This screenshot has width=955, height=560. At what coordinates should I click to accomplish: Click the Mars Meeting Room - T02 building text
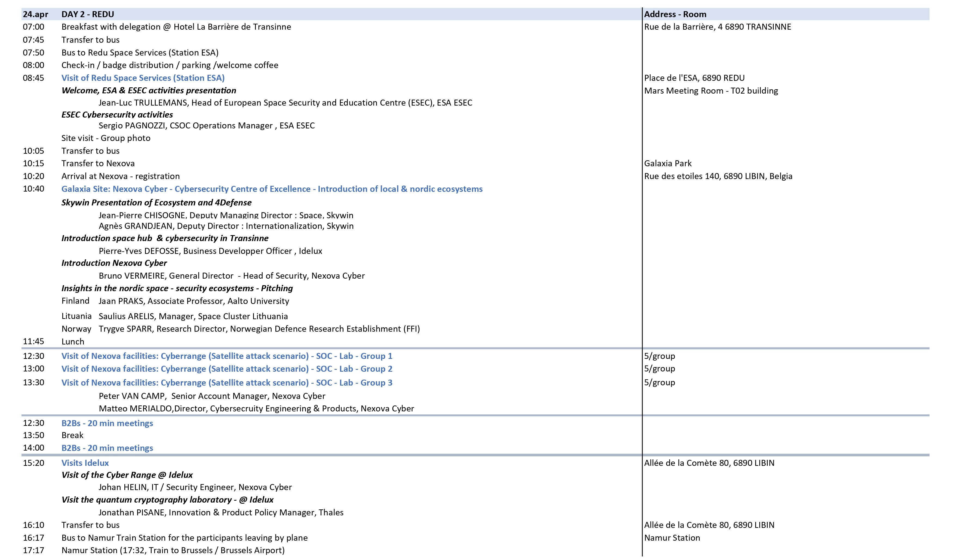711,91
